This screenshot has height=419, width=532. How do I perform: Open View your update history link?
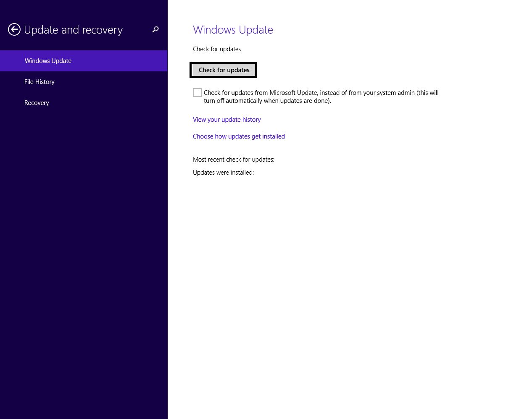tap(227, 120)
